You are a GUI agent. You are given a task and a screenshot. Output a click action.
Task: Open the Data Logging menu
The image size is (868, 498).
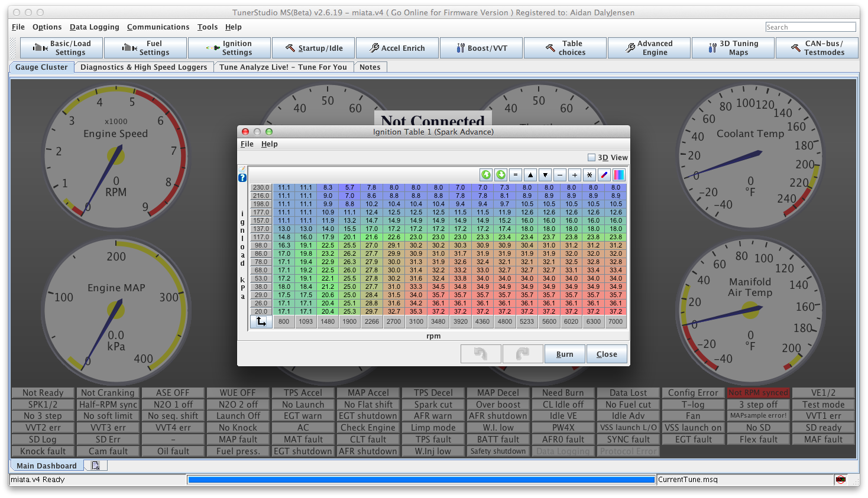coord(94,27)
